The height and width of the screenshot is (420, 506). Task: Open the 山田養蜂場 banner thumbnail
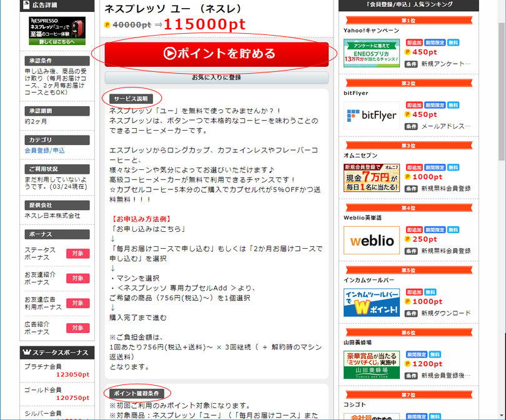372,365
